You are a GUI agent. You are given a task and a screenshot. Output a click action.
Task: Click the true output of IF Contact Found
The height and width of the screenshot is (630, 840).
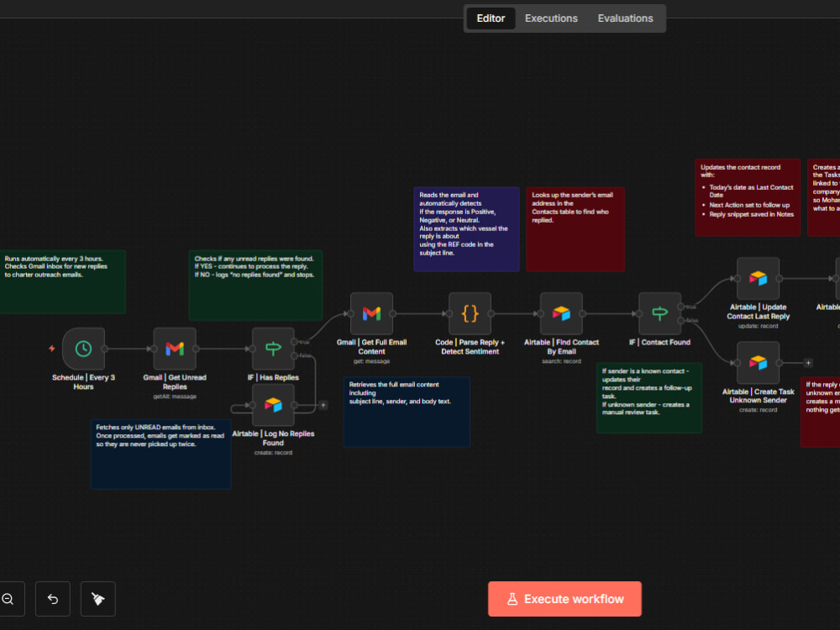(681, 307)
